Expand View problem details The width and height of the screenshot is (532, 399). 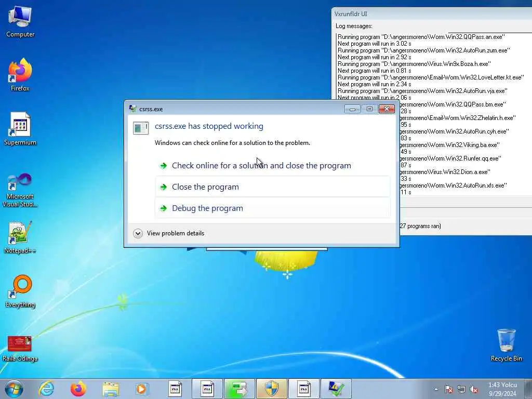tap(169, 233)
